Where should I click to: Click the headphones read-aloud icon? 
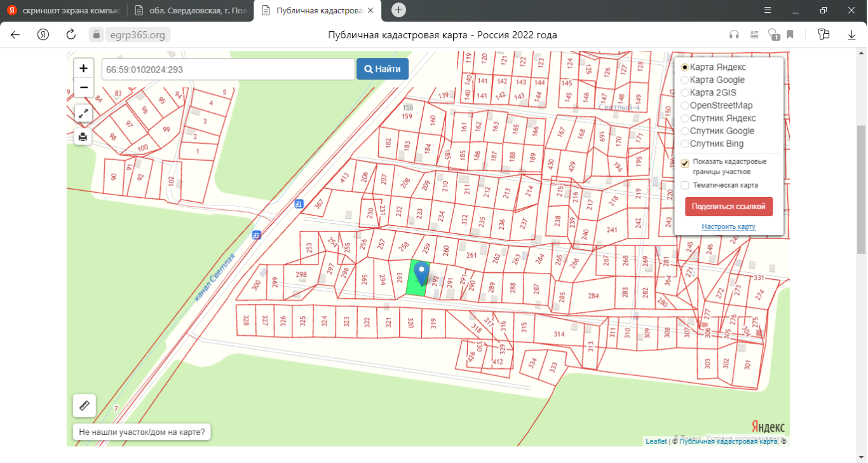click(x=735, y=35)
